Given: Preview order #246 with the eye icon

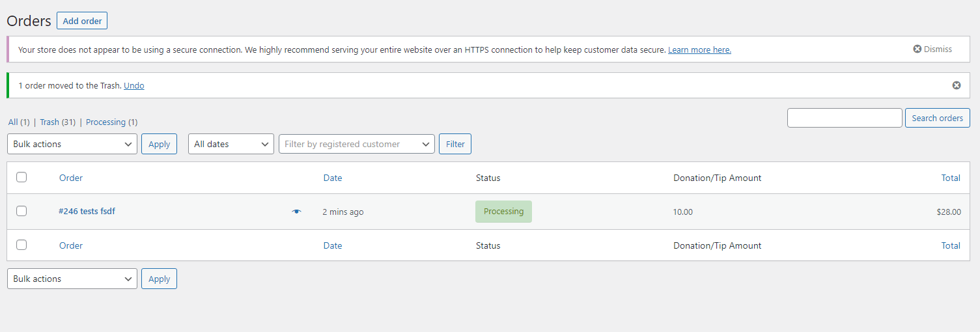Looking at the screenshot, I should click(x=296, y=212).
